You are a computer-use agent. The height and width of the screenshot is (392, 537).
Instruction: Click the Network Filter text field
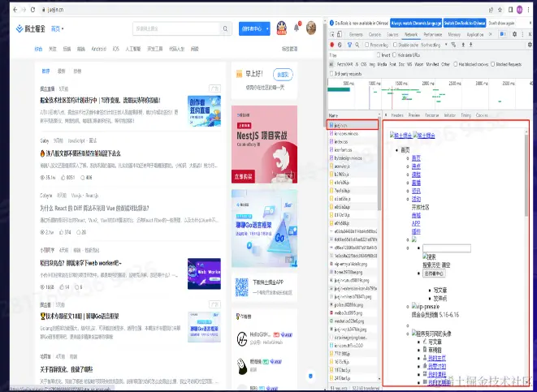point(351,54)
